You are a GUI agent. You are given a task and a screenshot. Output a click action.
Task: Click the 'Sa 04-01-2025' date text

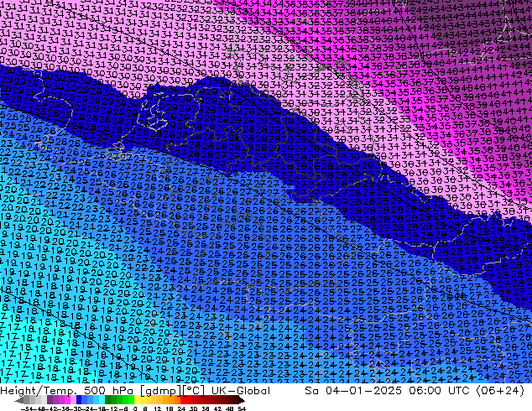(353, 391)
